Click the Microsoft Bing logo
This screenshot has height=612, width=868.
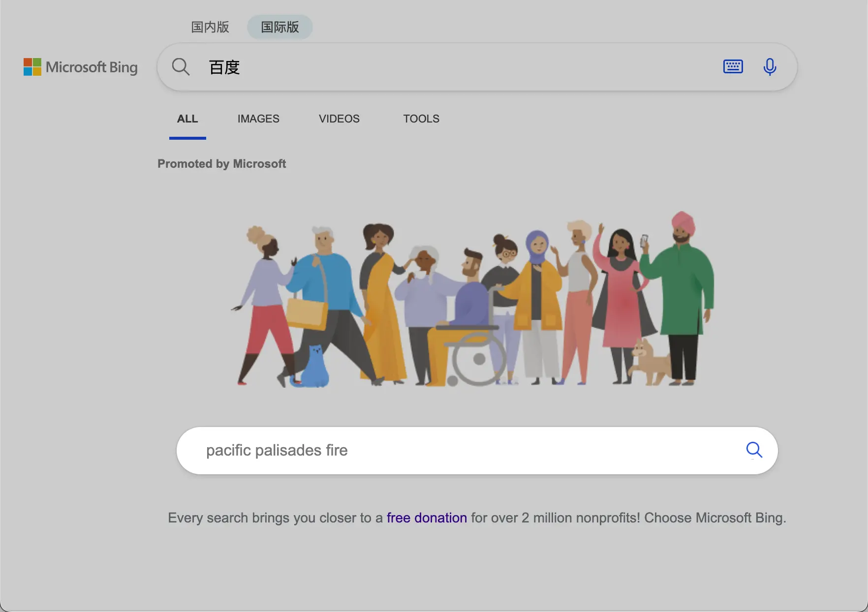click(81, 67)
